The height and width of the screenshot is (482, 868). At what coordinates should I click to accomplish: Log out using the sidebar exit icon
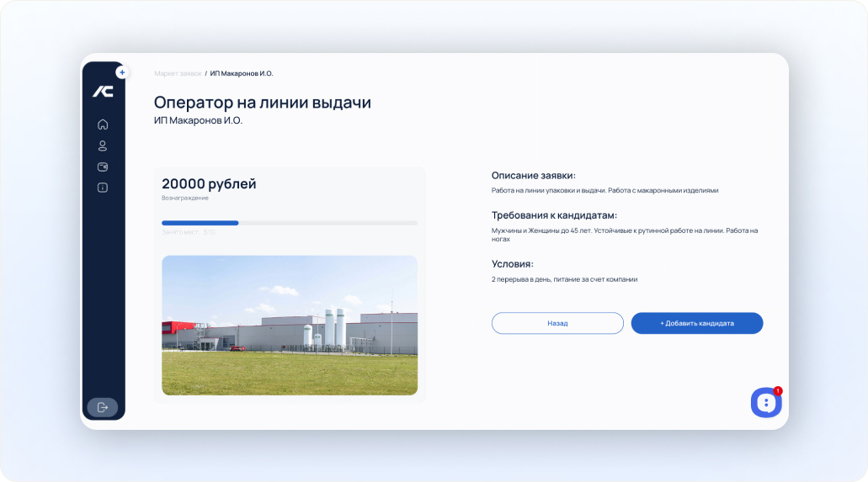click(103, 407)
